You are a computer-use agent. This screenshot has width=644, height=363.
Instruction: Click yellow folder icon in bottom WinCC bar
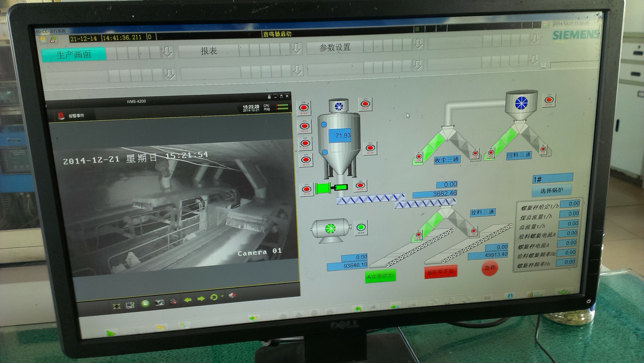[160, 327]
